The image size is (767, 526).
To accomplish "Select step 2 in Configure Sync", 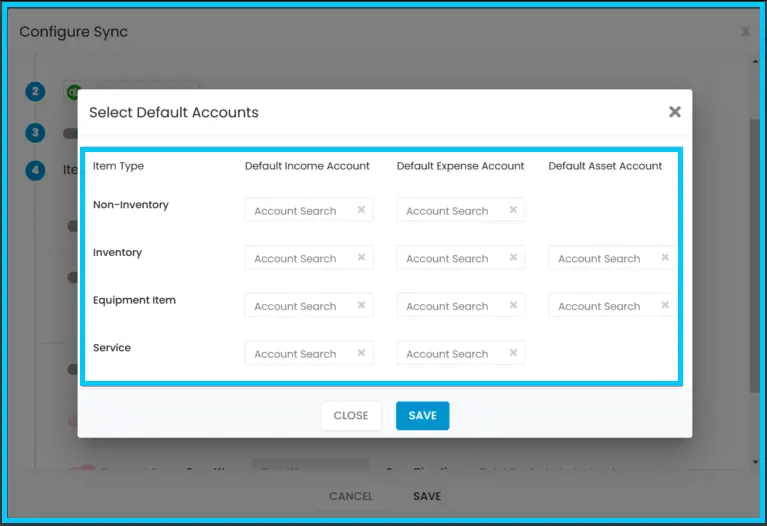I will [35, 91].
